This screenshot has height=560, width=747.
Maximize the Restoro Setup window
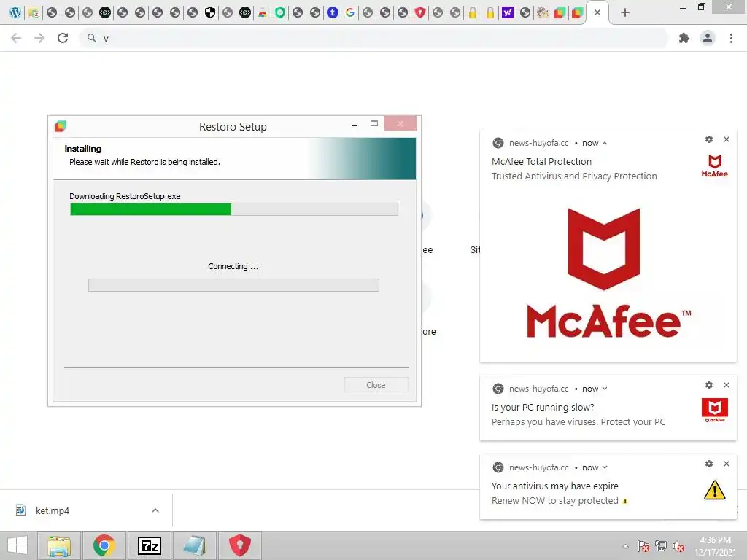(374, 124)
